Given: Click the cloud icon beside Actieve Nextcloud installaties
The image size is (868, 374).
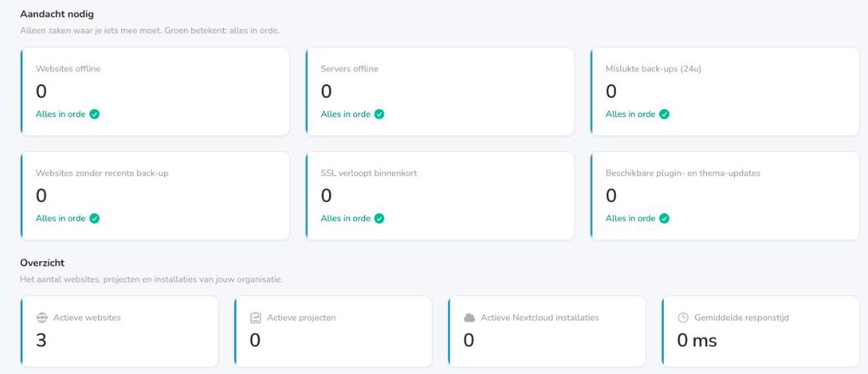Looking at the screenshot, I should point(469,318).
